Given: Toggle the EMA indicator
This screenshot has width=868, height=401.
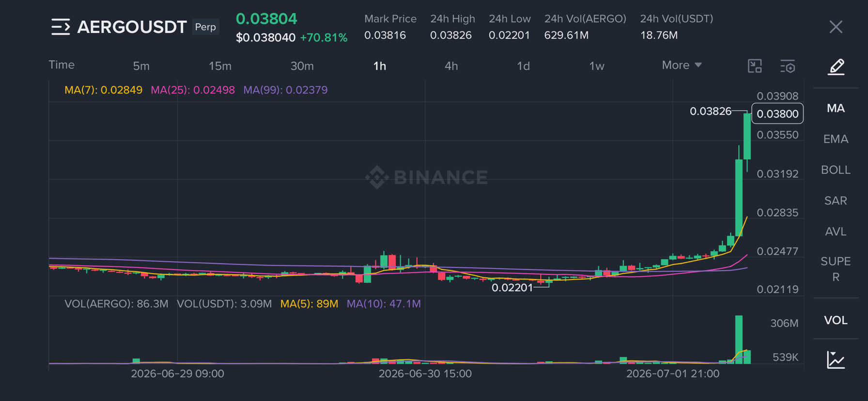Looking at the screenshot, I should (x=836, y=139).
